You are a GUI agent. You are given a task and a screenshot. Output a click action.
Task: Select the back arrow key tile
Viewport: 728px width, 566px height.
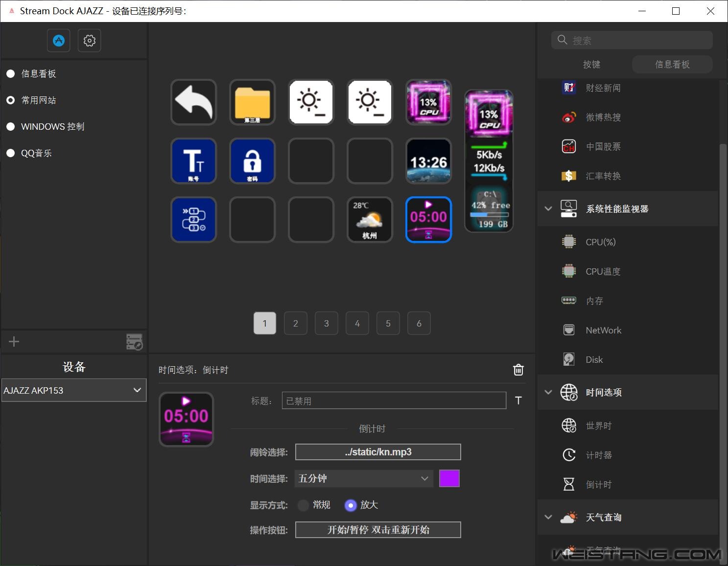tap(194, 102)
